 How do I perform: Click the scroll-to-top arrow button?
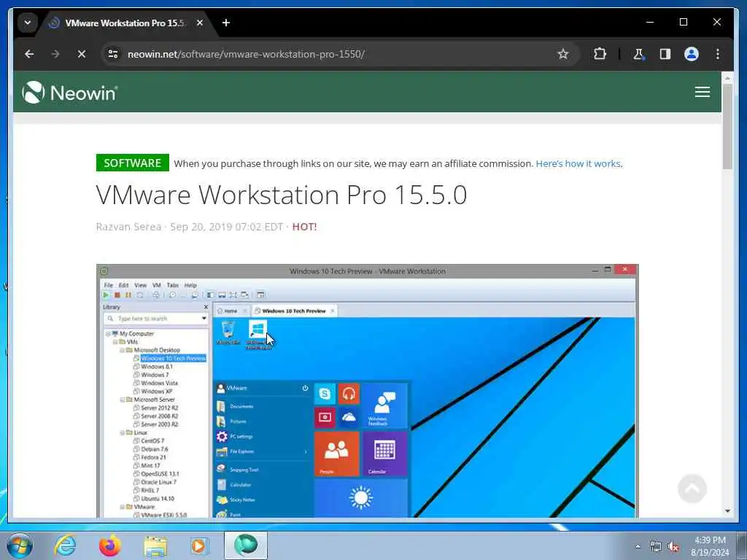coord(692,489)
